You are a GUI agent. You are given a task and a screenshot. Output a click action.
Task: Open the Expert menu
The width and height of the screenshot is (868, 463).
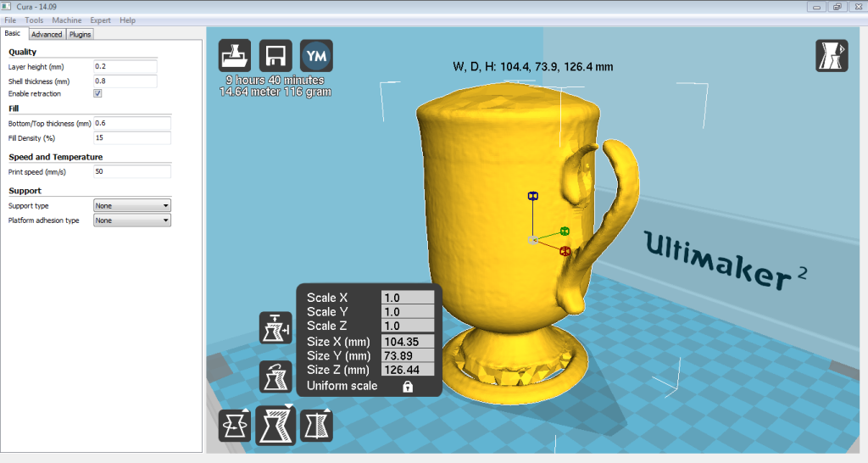click(100, 20)
